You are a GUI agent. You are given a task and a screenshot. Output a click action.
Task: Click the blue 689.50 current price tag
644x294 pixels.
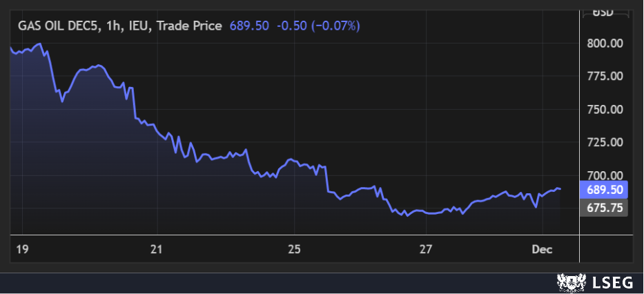[x=605, y=190]
